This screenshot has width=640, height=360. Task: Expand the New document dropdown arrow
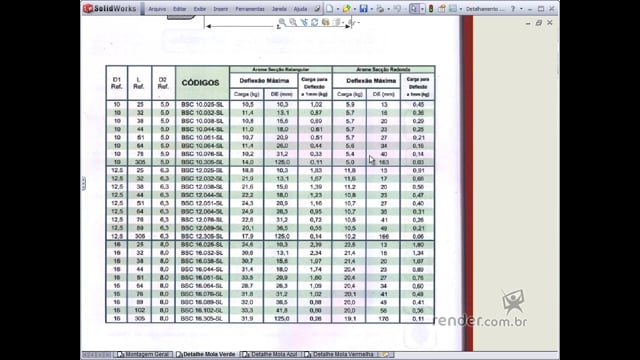pos(338,9)
